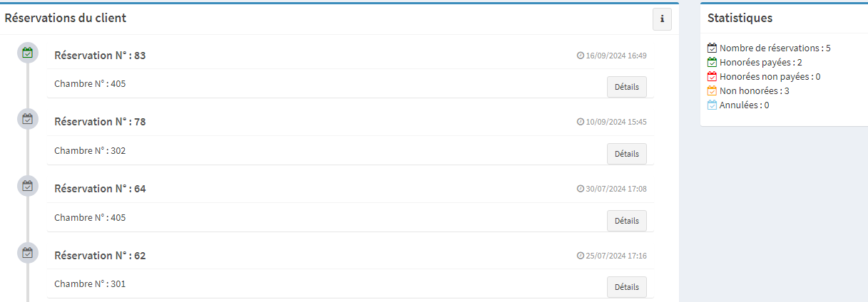Click the Réservation N° : 83 heading
Image resolution: width=868 pixels, height=302 pixels.
(100, 56)
